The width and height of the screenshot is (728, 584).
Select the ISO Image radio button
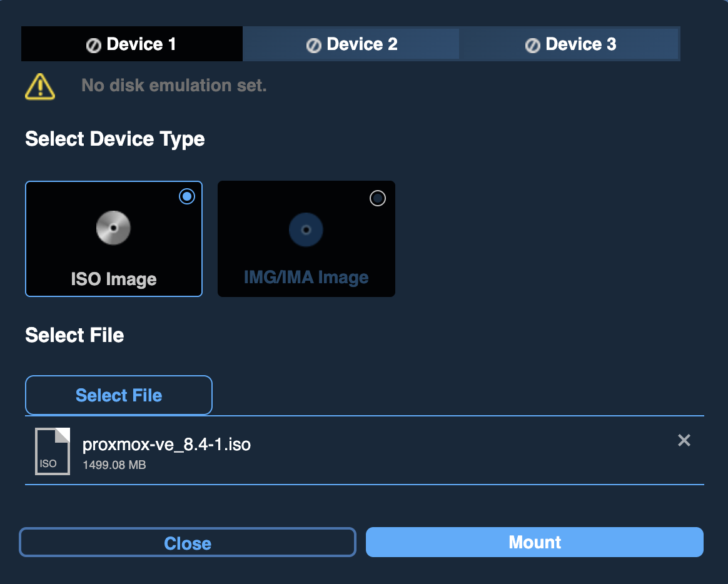click(186, 197)
